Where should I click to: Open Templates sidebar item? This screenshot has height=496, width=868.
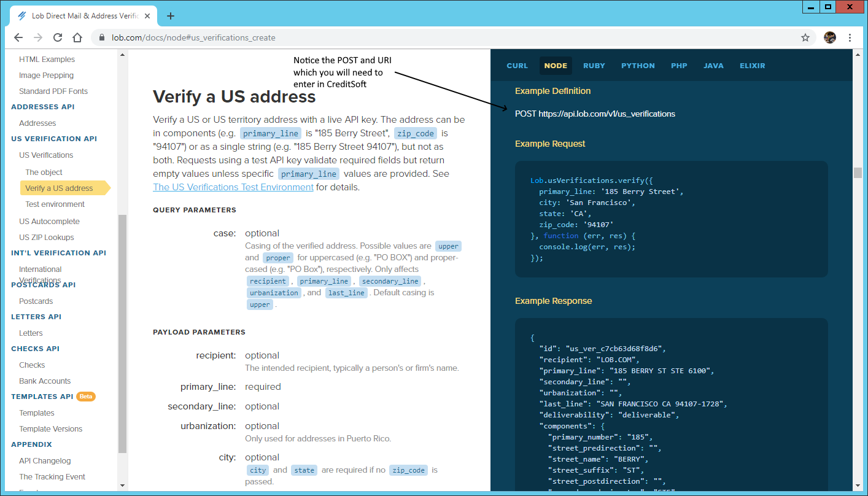(37, 413)
